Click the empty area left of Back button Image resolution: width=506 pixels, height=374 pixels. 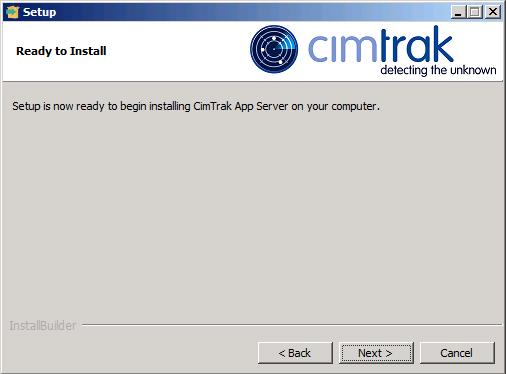[x=130, y=353]
